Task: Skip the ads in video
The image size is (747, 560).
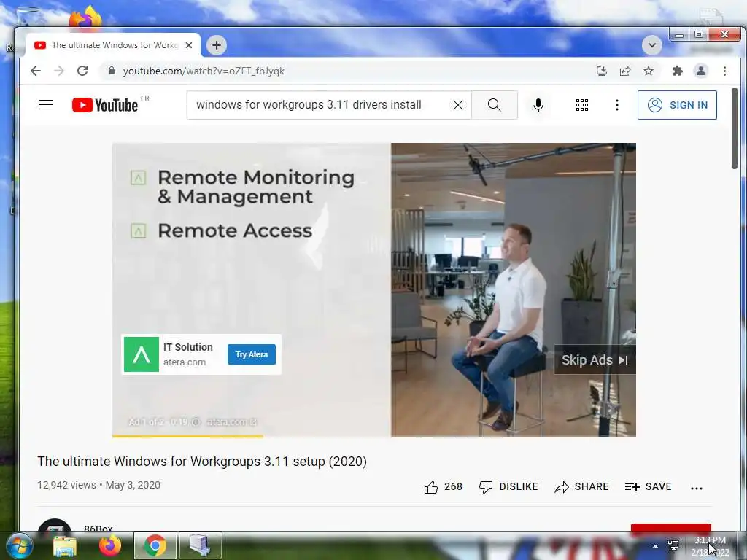Action: pyautogui.click(x=595, y=360)
